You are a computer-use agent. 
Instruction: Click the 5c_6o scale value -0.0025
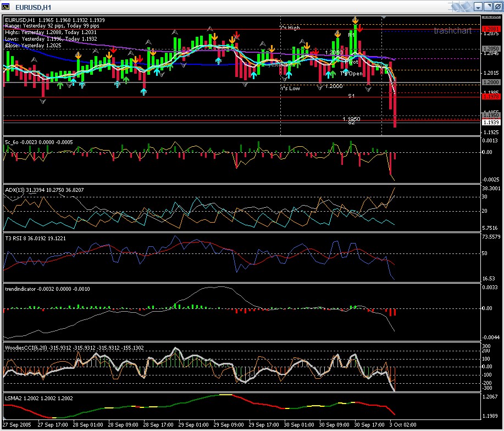(x=490, y=180)
